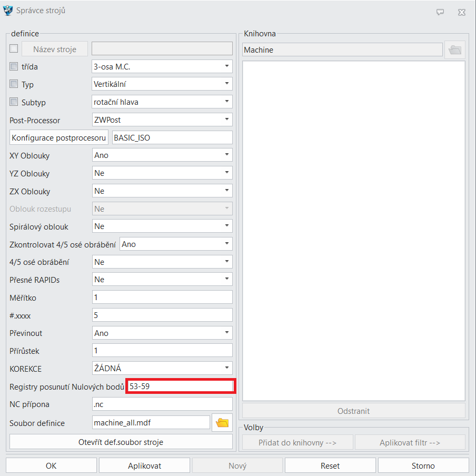The height and width of the screenshot is (476, 476).
Task: Click the Měřítko input field
Action: click(162, 297)
